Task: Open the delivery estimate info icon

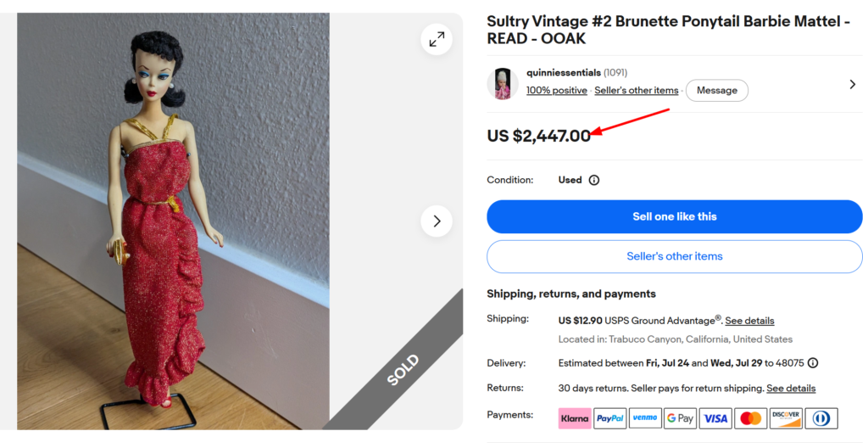Action: [x=813, y=363]
